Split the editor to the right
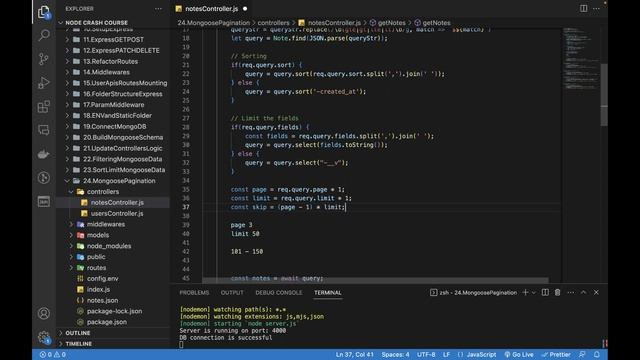640x360 pixels. pos(584,9)
